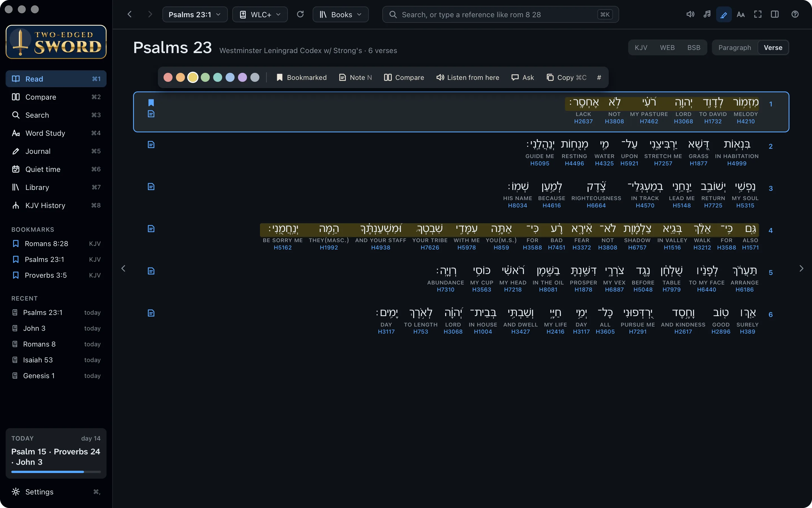Click the refresh icon beside WLC+
Screen dimensions: 812x508
300,14
